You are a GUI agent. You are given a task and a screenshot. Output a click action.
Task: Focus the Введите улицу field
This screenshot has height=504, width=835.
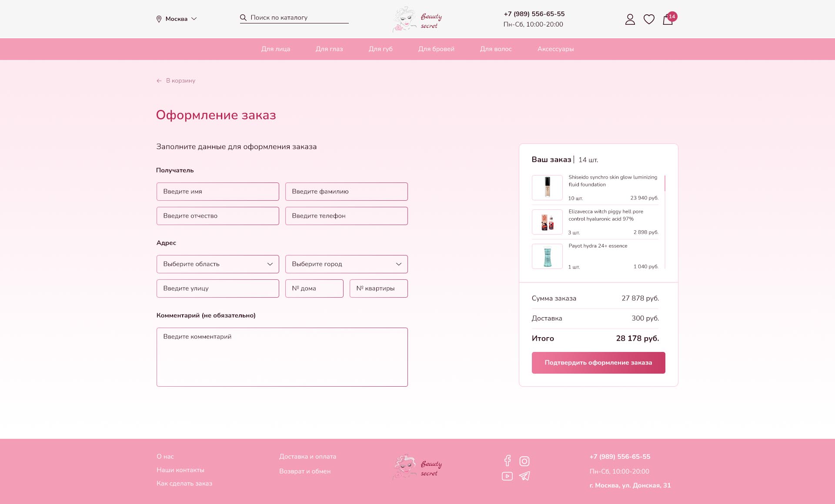(218, 288)
